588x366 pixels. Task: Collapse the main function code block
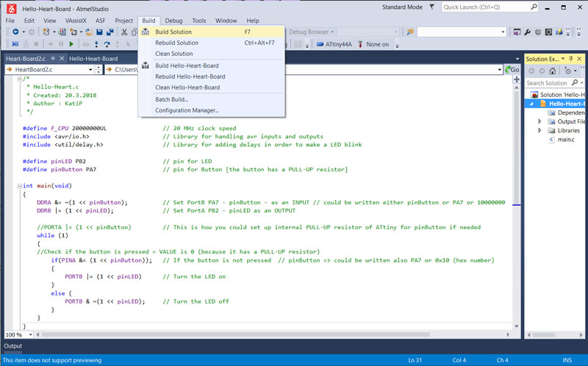(x=20, y=186)
